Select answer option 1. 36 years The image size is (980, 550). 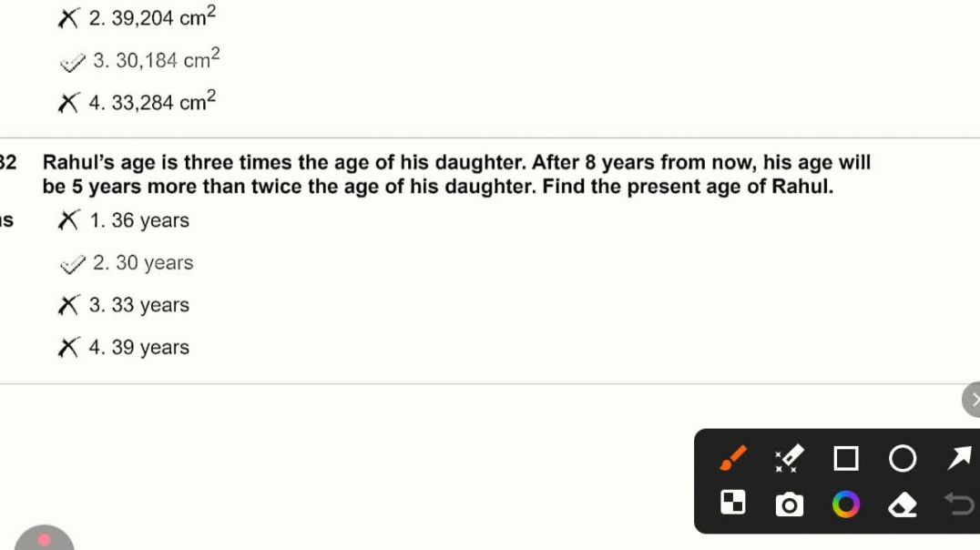[x=138, y=220]
